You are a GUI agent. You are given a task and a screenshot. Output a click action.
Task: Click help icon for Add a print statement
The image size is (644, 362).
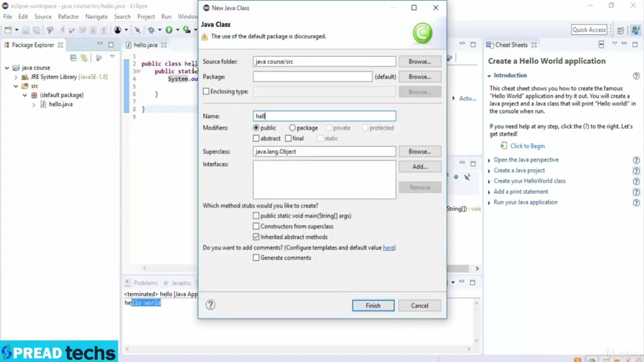[636, 192]
